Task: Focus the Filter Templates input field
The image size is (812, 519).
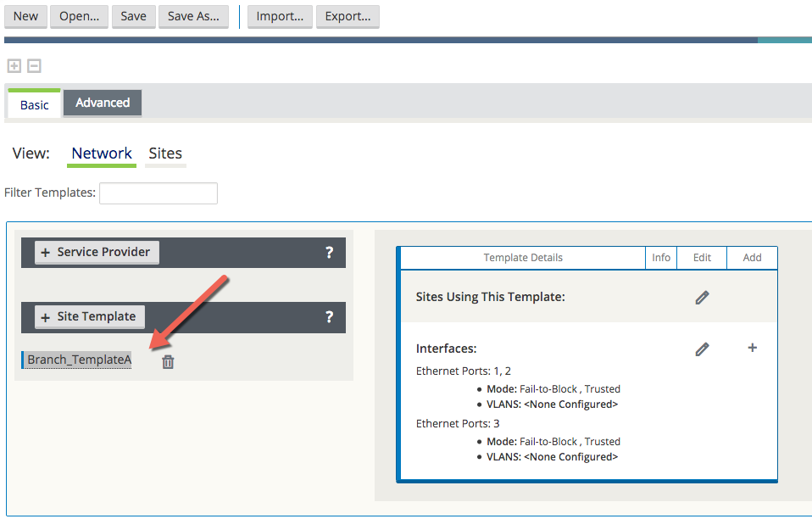Action: 159,193
